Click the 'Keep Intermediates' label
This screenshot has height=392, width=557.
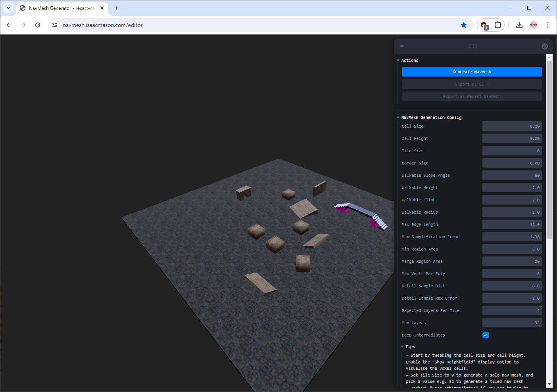[x=423, y=335]
